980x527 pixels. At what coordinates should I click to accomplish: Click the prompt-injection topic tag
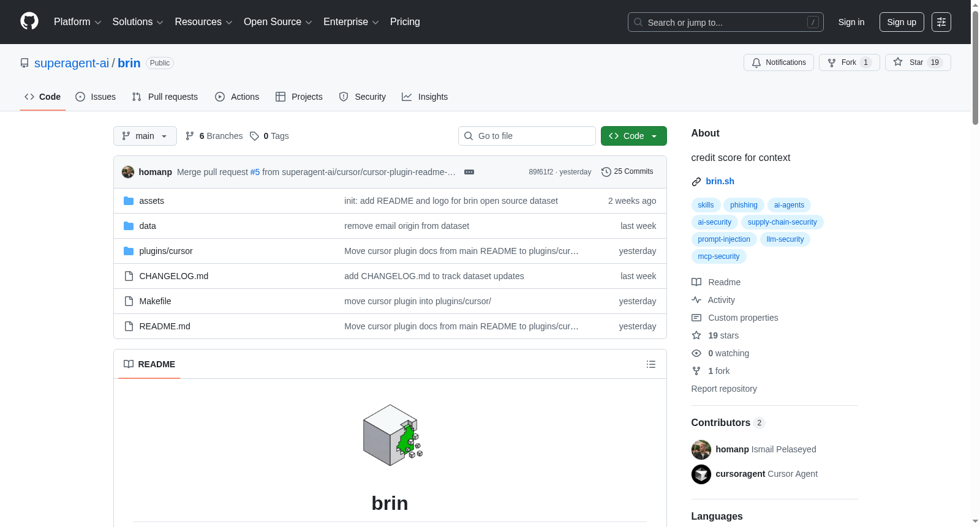click(724, 239)
